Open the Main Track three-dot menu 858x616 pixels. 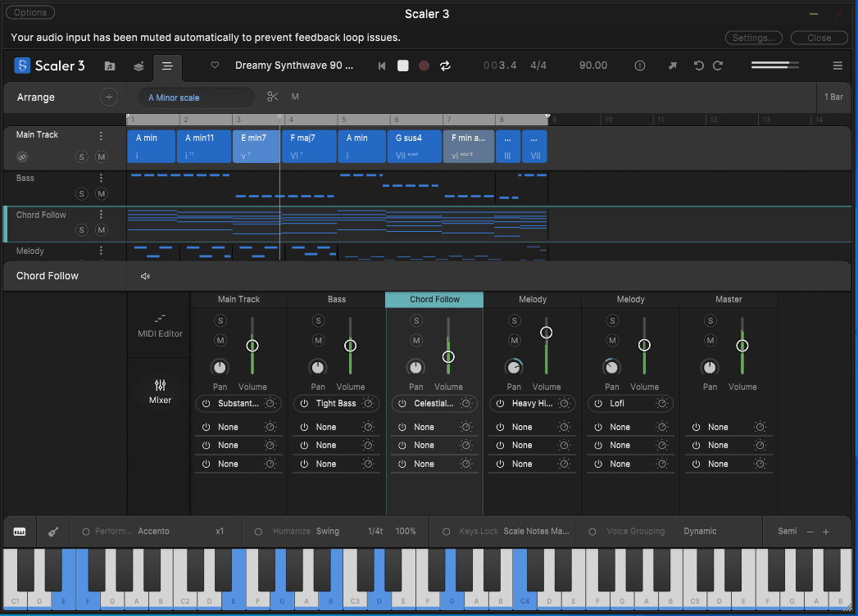(102, 136)
